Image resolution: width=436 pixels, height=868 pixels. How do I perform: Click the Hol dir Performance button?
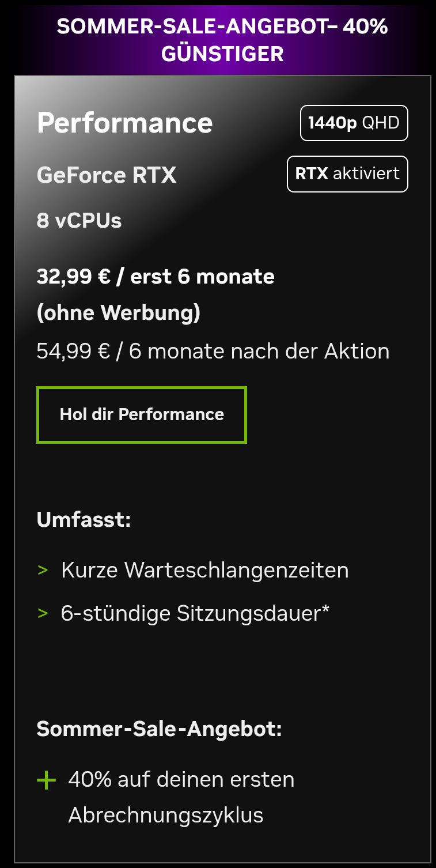[142, 414]
